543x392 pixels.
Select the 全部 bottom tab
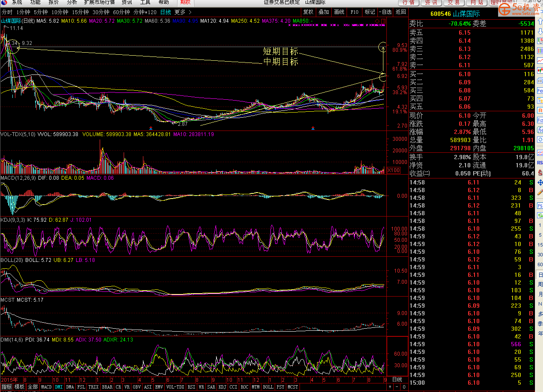click(33, 387)
